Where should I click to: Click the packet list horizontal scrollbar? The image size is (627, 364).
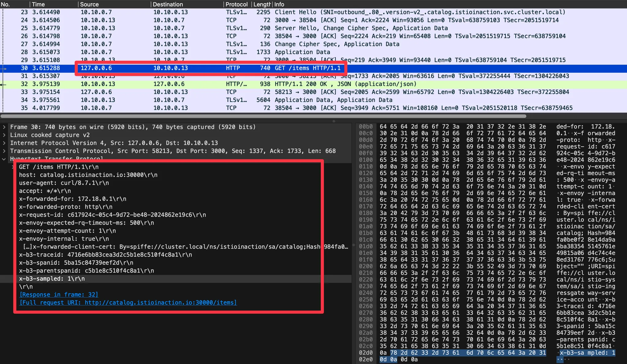[263, 116]
